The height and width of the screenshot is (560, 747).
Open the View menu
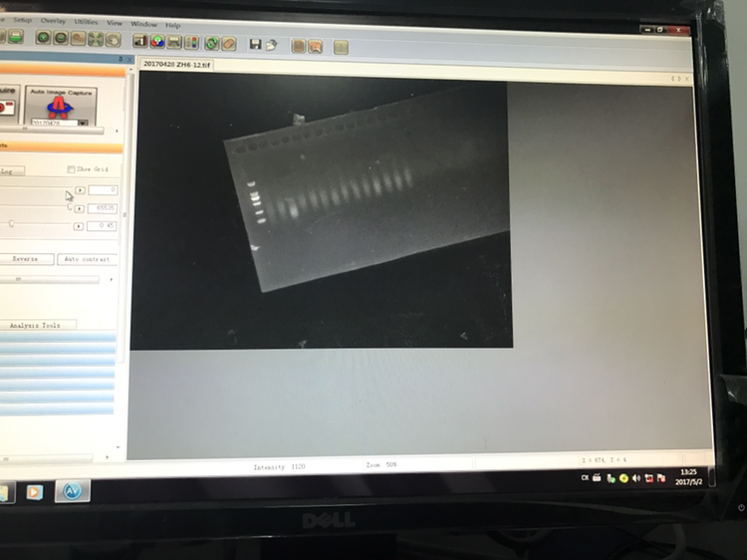click(115, 22)
